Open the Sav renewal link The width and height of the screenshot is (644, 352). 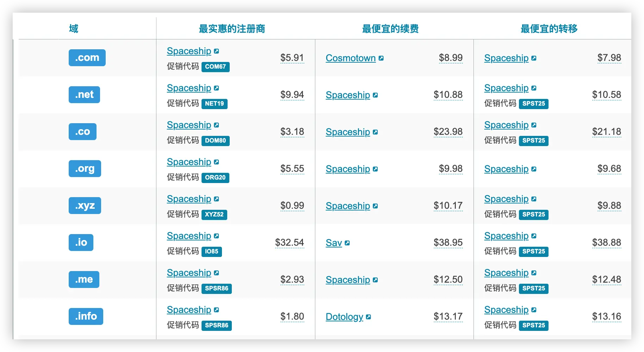coord(334,243)
